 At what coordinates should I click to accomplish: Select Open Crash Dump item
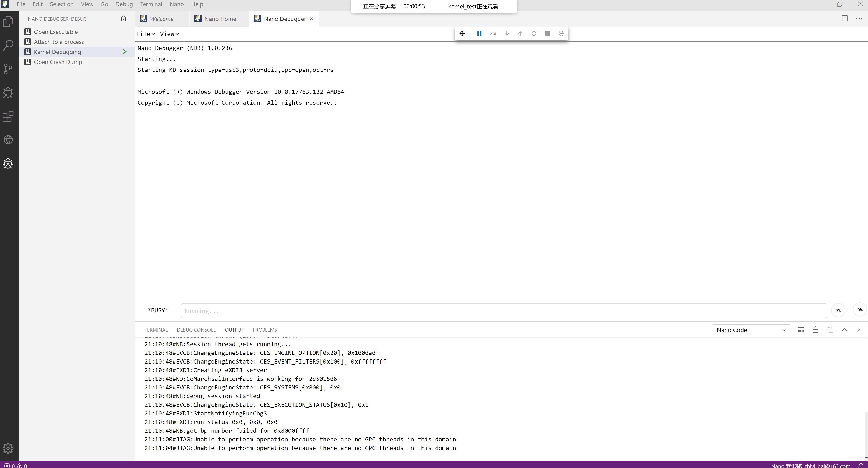[77, 62]
